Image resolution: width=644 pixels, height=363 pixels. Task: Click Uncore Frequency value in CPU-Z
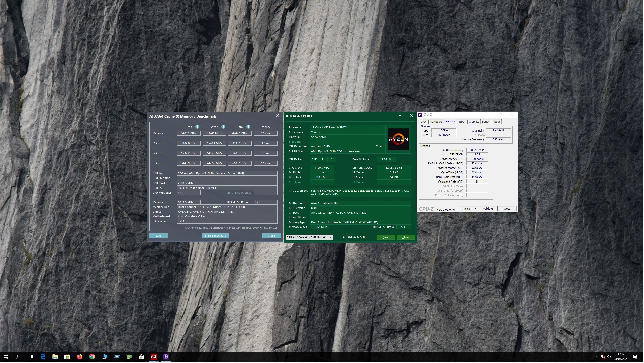(x=498, y=139)
